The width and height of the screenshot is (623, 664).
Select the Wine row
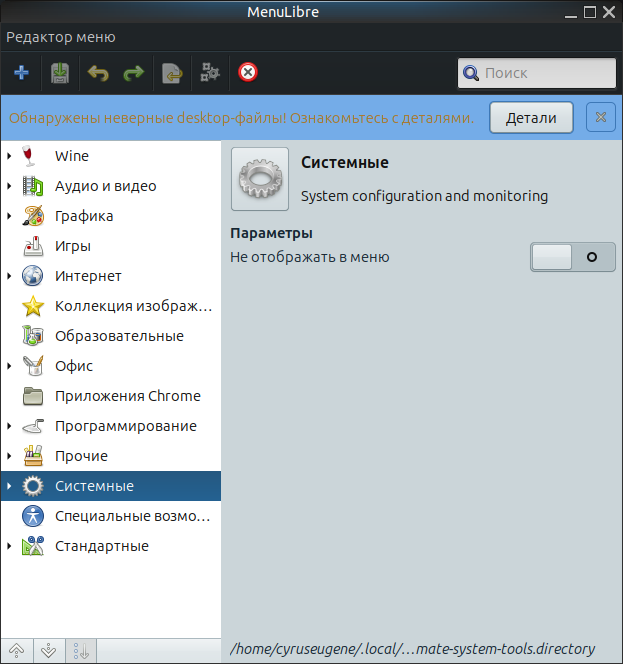[111, 156]
